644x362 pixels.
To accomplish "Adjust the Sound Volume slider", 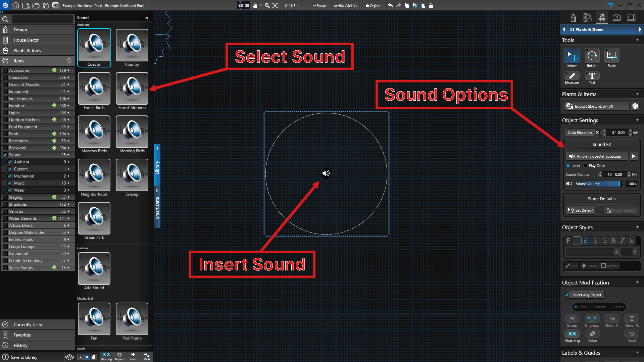I will pos(598,184).
